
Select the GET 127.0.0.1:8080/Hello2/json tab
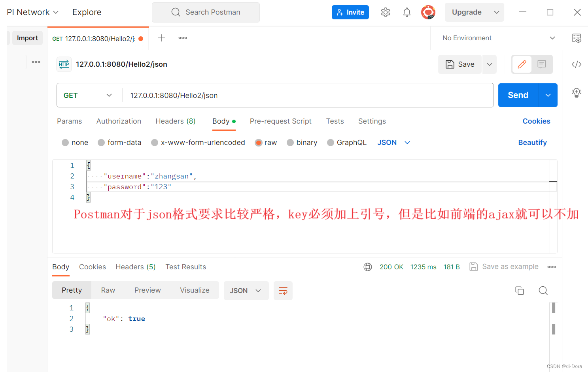[x=98, y=38]
